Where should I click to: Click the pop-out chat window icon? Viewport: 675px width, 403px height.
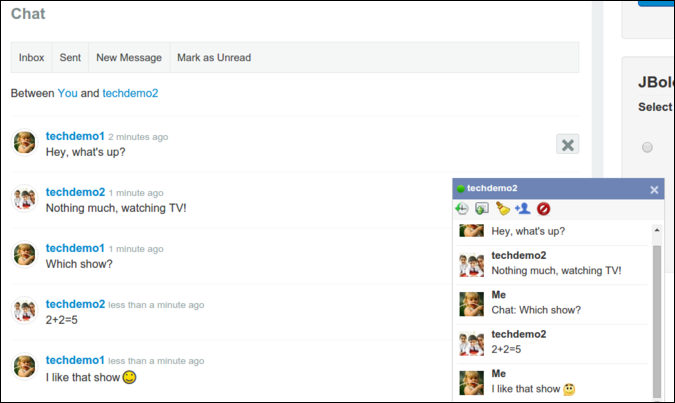coord(481,209)
